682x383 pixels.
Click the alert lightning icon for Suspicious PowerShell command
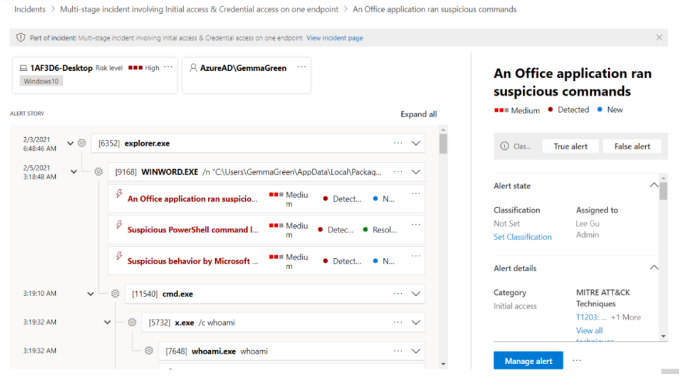(x=119, y=225)
